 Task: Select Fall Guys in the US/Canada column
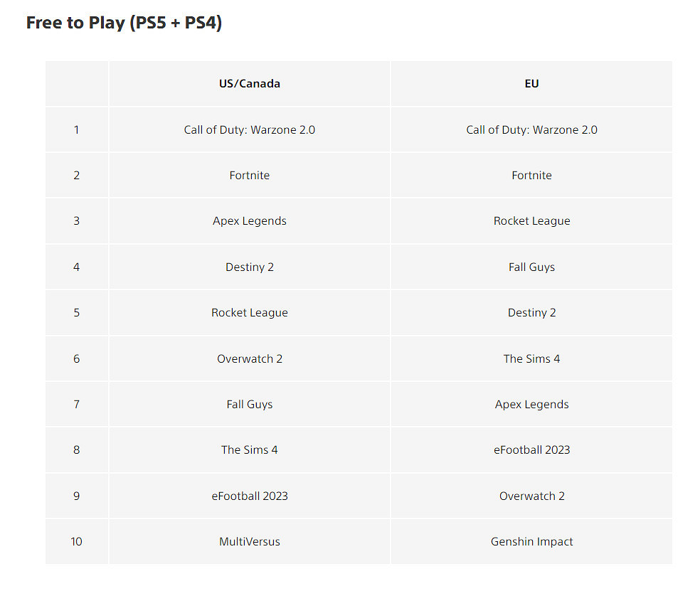click(250, 405)
